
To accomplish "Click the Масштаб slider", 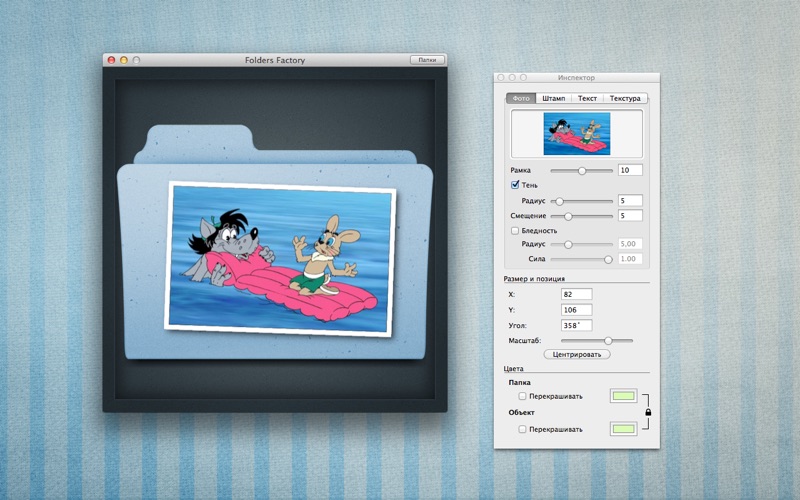I will (597, 340).
